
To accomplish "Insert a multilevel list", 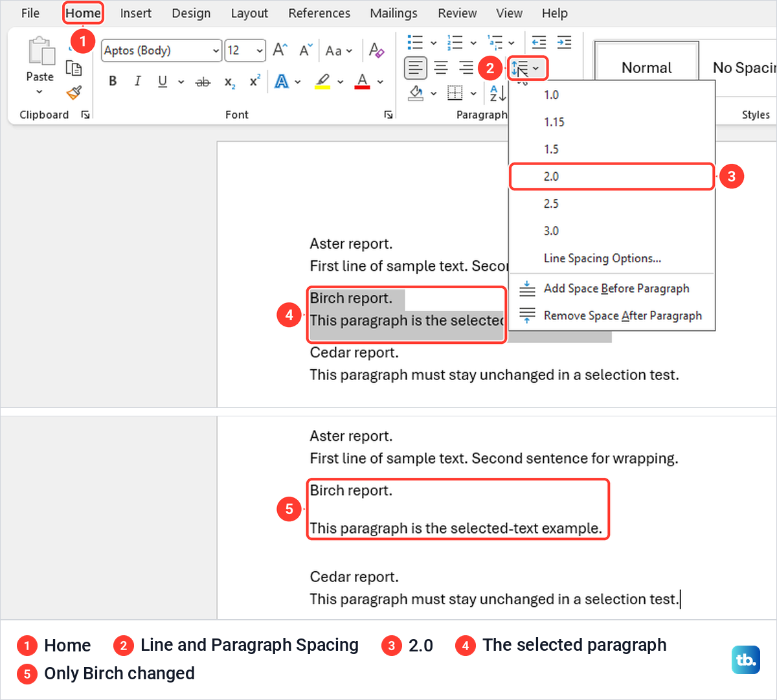I will pyautogui.click(x=495, y=43).
